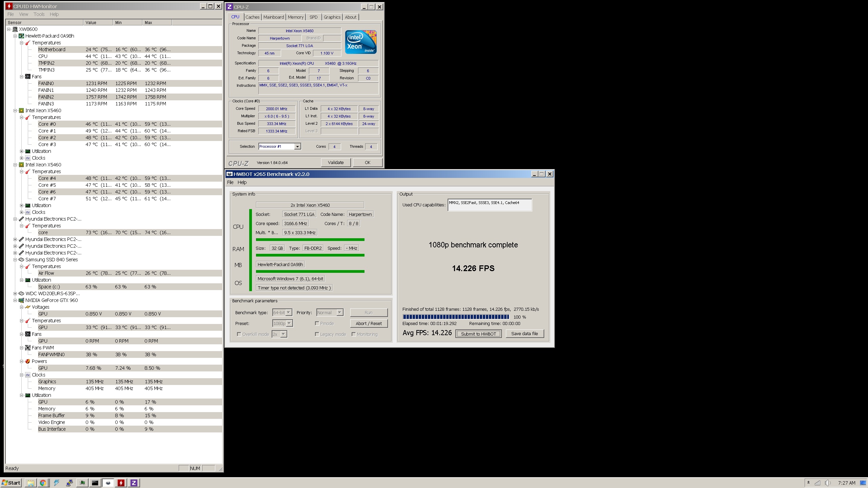Click the GTX 960 Voltages icon
Screen dimensions: 868x488
[x=28, y=307]
